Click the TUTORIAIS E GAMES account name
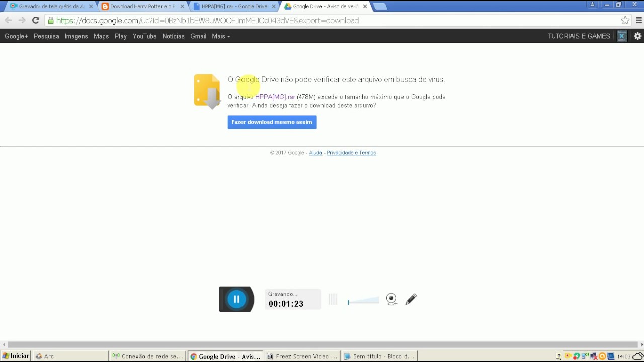 tap(579, 36)
